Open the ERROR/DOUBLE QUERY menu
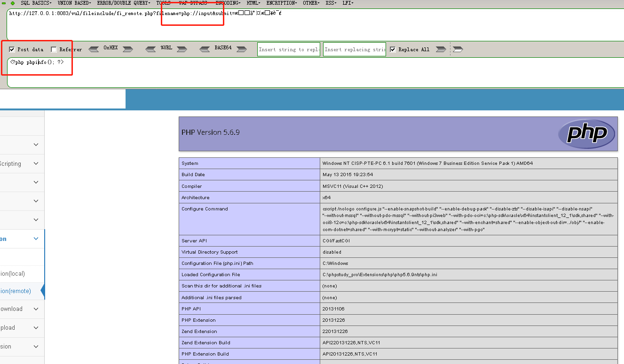Screen dimensions: 624x364 click(x=124, y=3)
